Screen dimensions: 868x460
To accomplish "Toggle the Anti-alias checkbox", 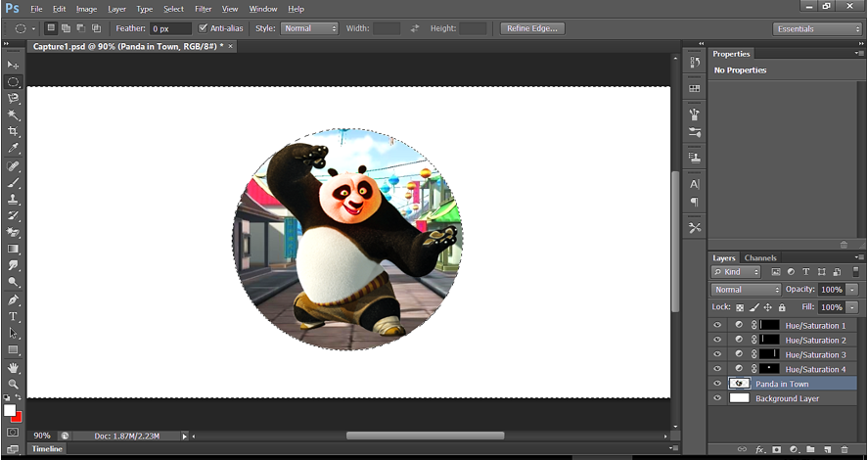I will point(204,28).
